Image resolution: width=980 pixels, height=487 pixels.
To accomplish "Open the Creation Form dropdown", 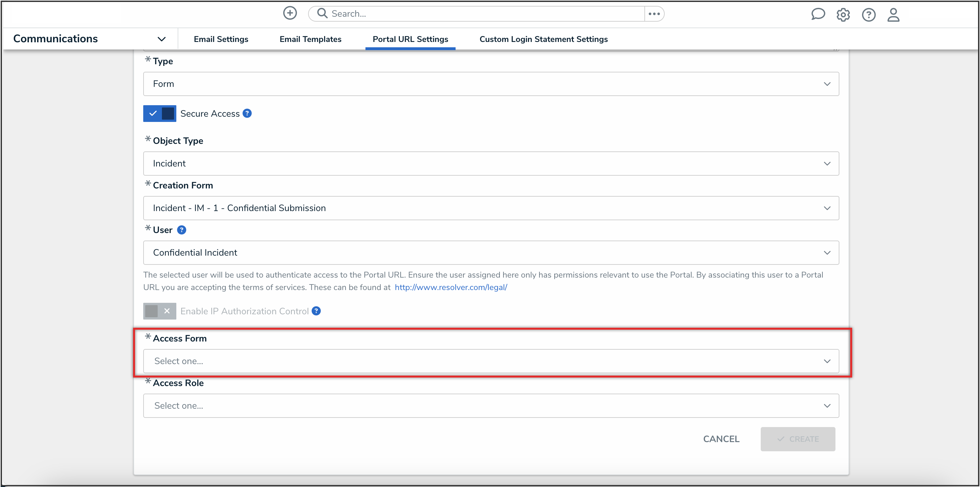I will [491, 208].
